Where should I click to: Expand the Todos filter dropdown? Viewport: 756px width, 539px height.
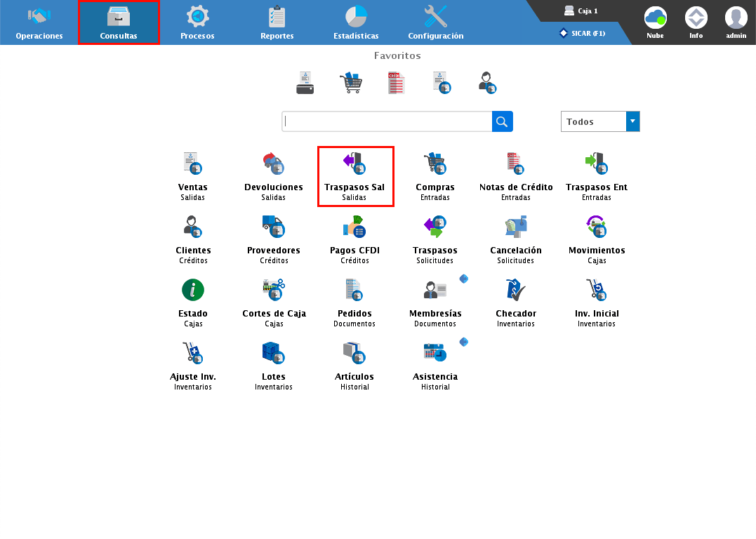(x=632, y=121)
